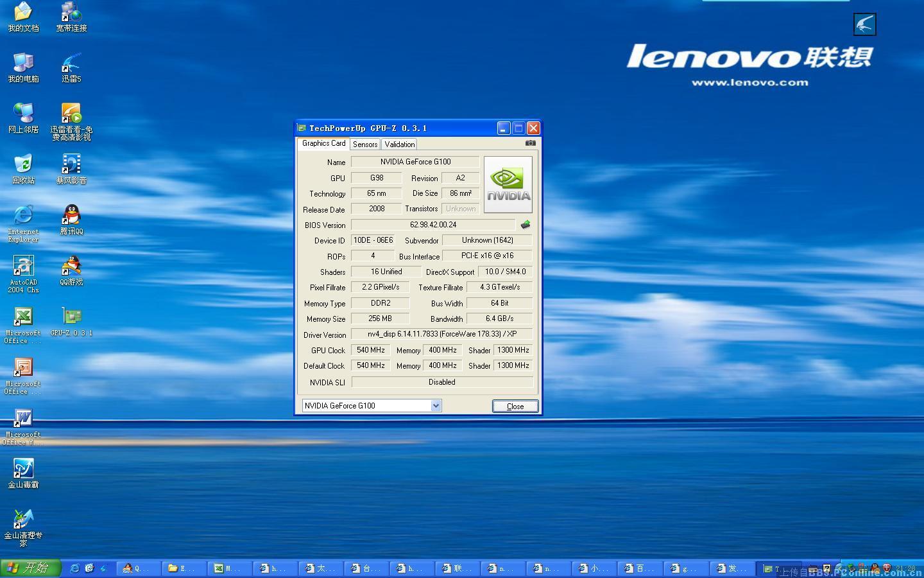Image resolution: width=924 pixels, height=578 pixels.
Task: Click the NVIDIA SLI value Disabled
Action: point(442,382)
